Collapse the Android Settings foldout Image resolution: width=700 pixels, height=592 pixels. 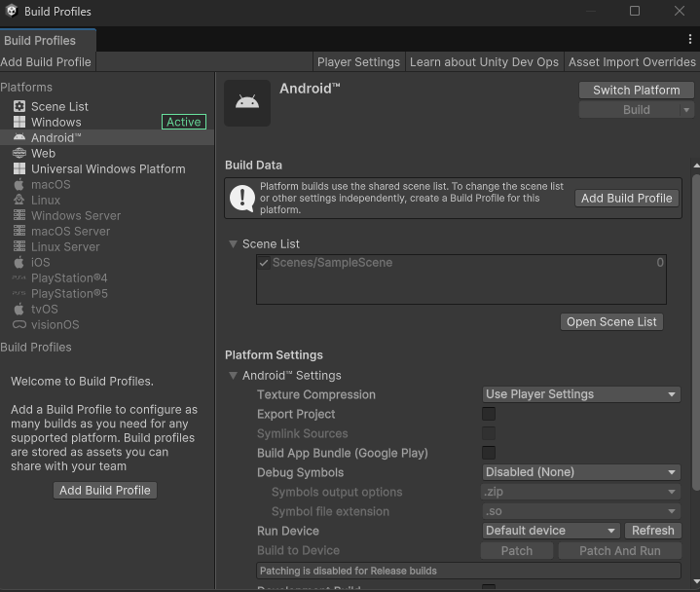pyautogui.click(x=233, y=376)
